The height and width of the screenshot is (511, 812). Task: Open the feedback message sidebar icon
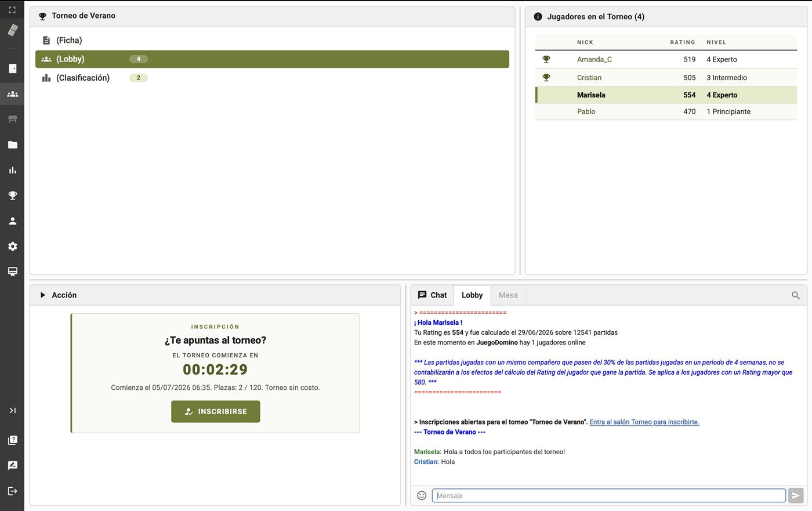coord(12,466)
